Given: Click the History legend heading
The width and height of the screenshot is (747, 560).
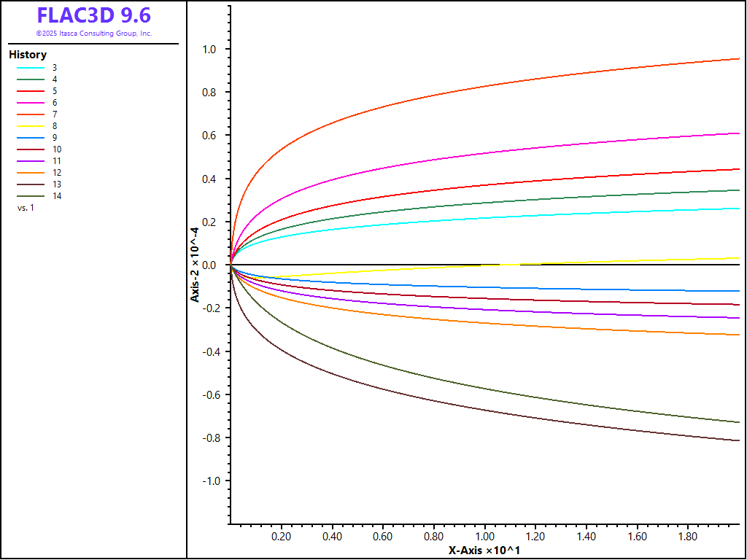Looking at the screenshot, I should pos(28,55).
